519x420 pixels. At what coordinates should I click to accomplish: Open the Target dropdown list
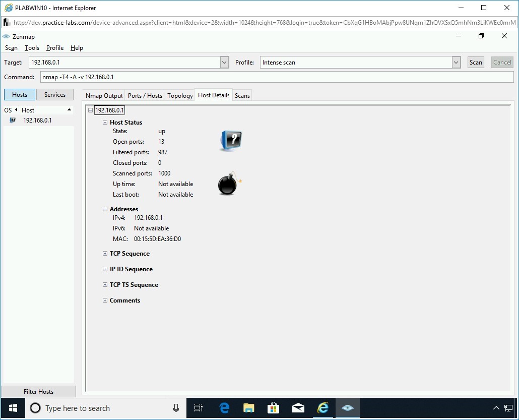225,63
